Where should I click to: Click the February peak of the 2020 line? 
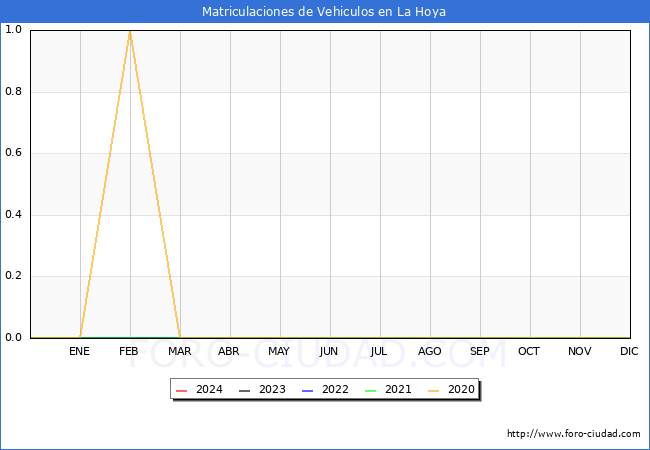point(130,31)
